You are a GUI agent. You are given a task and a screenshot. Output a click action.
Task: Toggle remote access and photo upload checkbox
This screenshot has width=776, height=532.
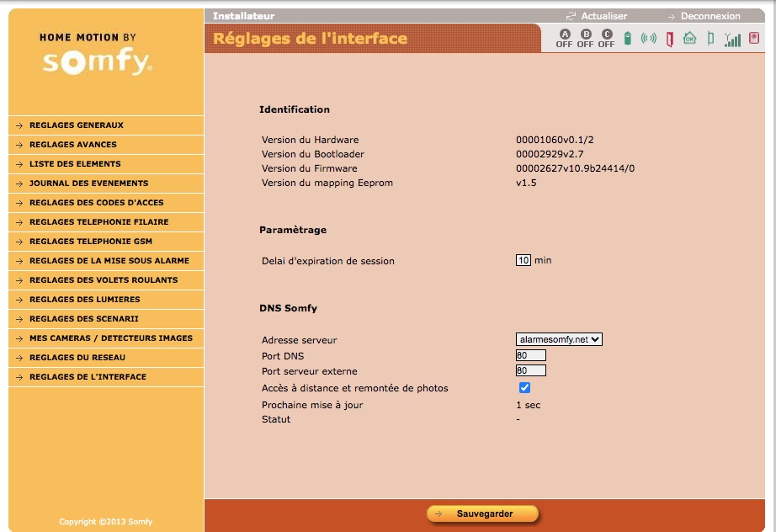(x=524, y=388)
